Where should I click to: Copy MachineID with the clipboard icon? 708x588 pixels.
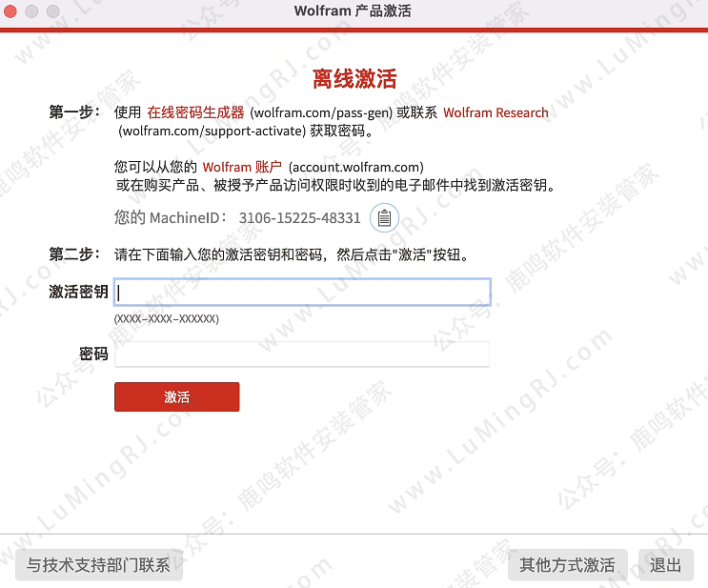[384, 218]
